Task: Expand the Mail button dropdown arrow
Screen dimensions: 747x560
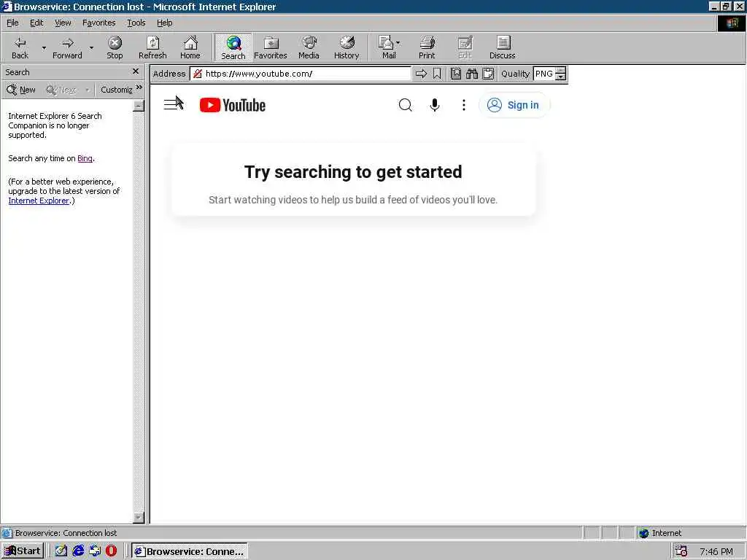Action: point(398,43)
